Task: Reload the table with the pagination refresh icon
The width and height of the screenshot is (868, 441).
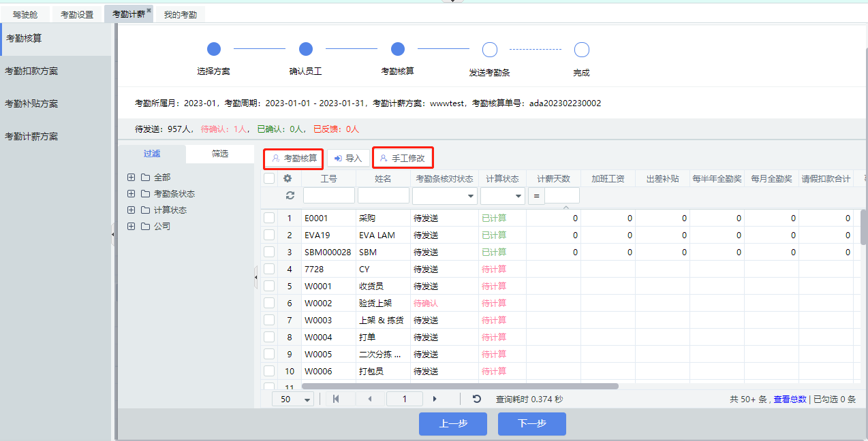Action: pyautogui.click(x=477, y=399)
